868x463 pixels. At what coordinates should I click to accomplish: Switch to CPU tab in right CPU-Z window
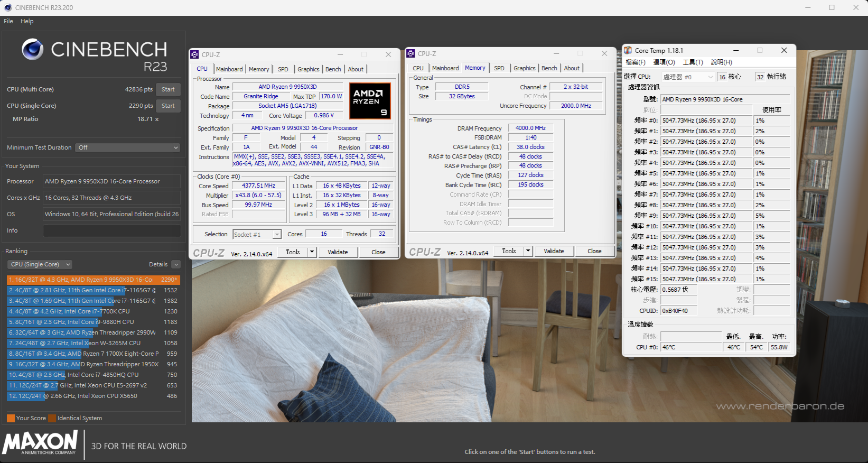[418, 68]
